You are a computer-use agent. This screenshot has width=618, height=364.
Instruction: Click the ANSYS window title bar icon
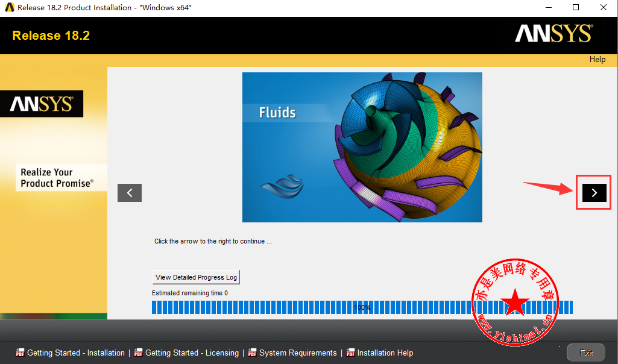coord(10,7)
